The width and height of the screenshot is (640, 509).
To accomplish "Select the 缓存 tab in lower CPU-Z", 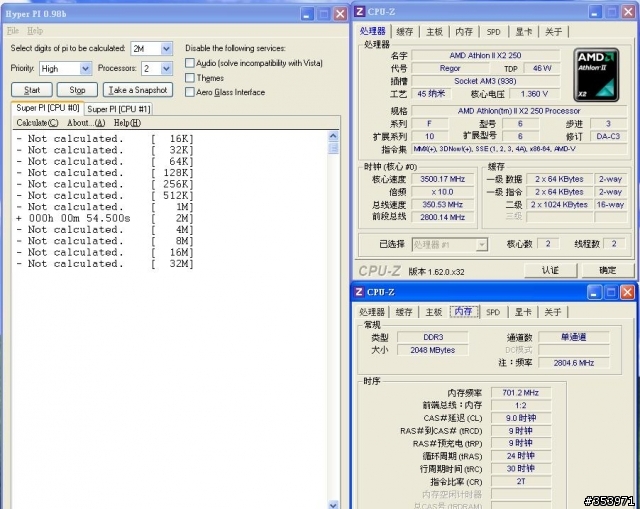I will pos(404,312).
